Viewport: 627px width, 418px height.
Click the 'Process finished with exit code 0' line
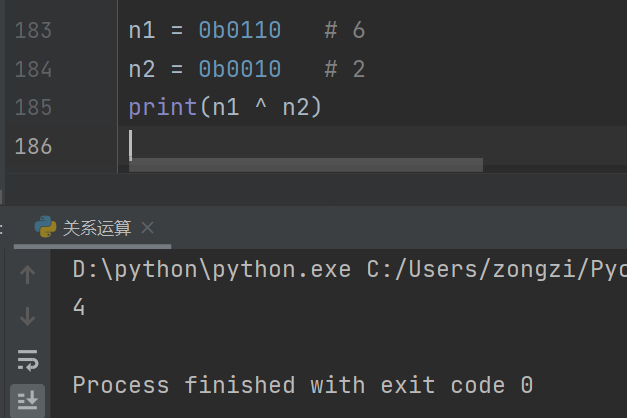click(x=303, y=385)
